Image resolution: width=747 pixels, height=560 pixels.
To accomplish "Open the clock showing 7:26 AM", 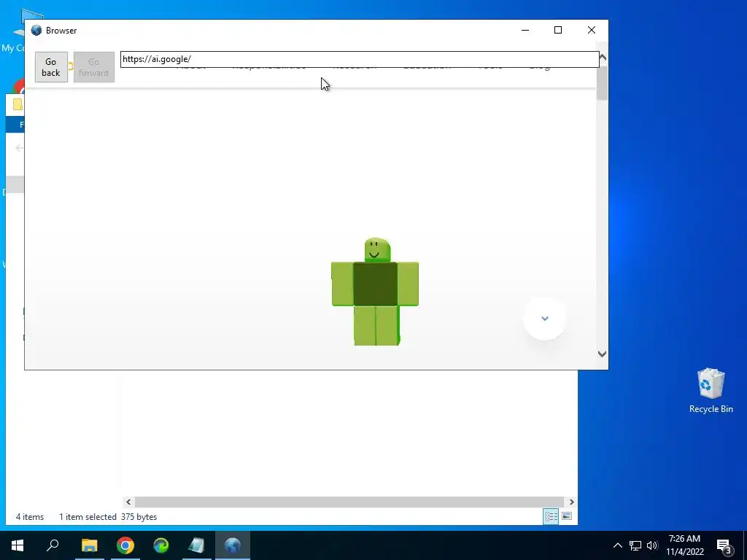I will (684, 545).
